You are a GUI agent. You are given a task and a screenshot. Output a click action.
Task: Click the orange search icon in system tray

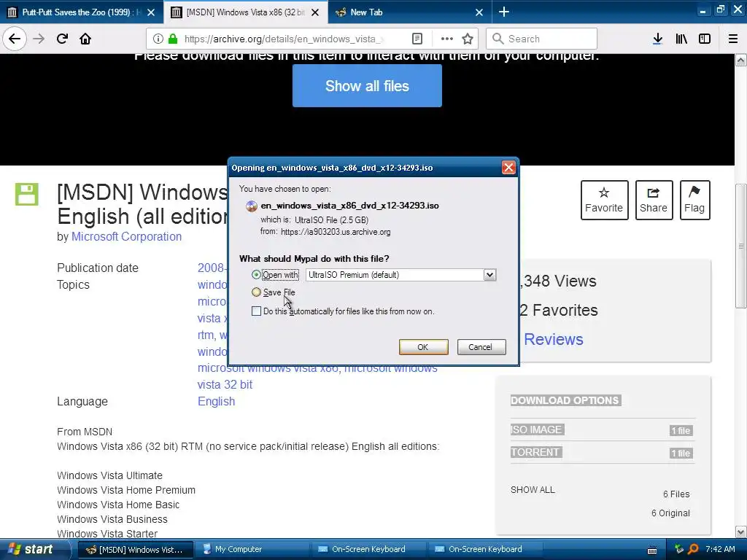693,549
